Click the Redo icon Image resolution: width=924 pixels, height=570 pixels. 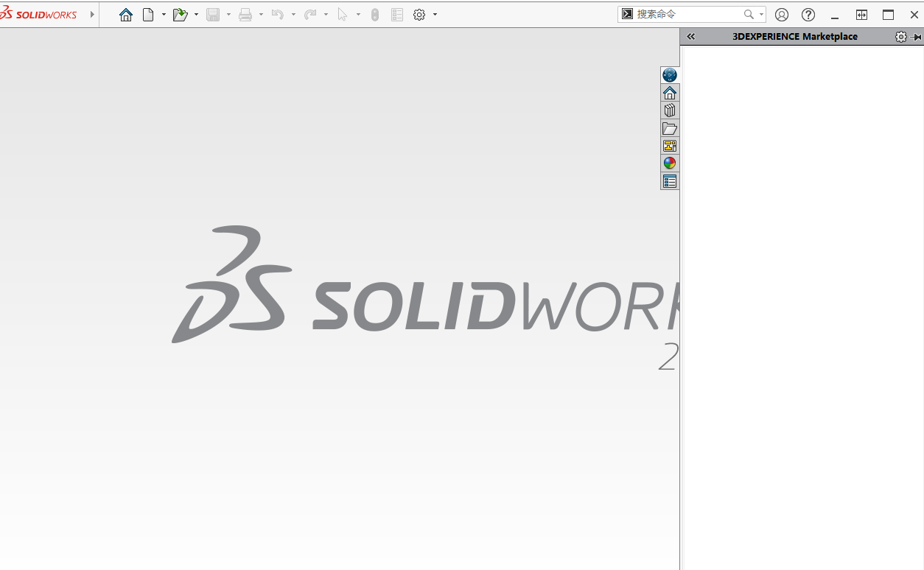coord(310,15)
